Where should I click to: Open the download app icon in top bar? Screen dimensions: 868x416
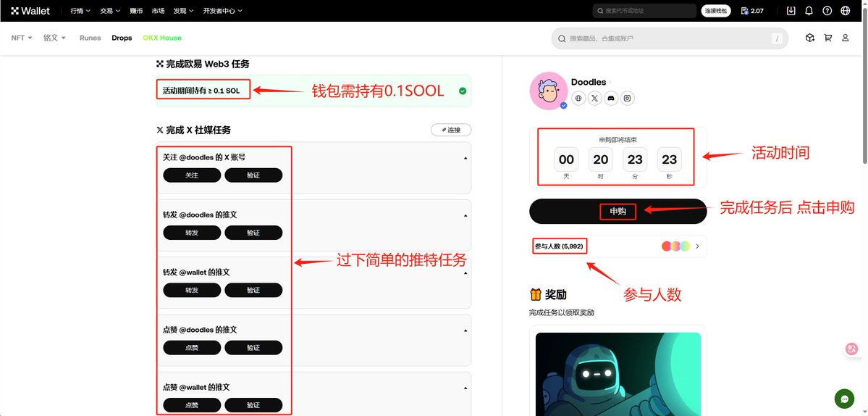pos(791,11)
